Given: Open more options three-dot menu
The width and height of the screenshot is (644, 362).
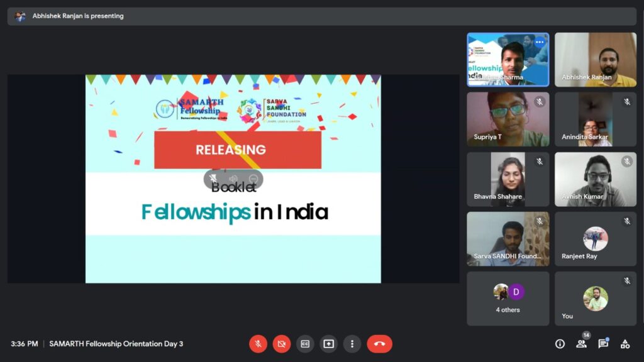Looking at the screenshot, I should pyautogui.click(x=352, y=344).
